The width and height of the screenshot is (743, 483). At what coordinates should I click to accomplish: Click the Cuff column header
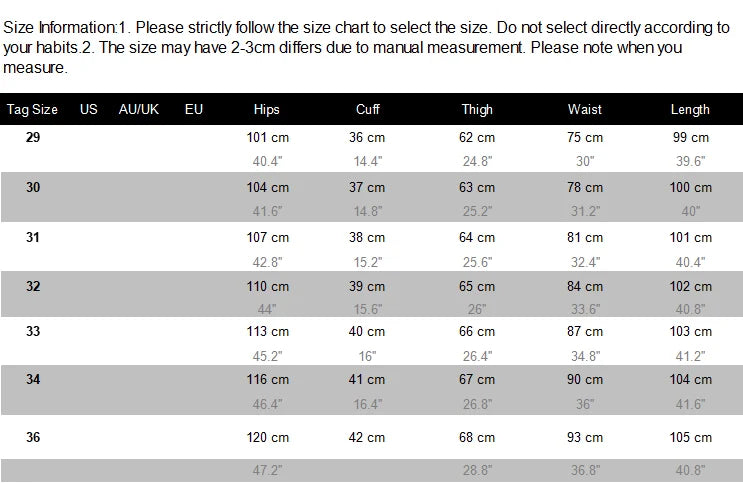367,110
